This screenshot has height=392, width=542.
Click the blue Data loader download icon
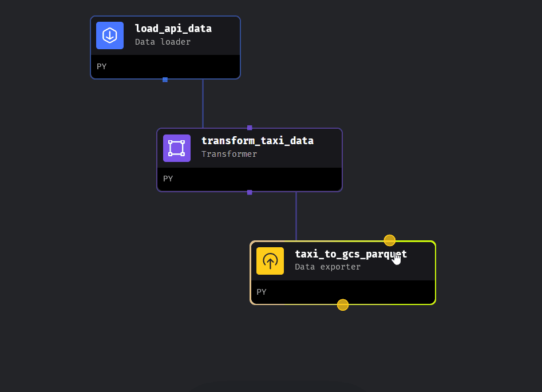(x=109, y=35)
